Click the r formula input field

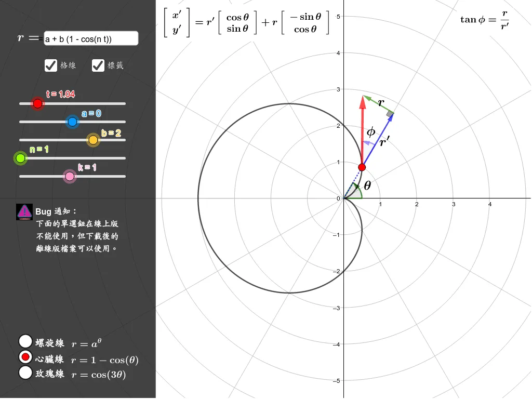pyautogui.click(x=91, y=38)
